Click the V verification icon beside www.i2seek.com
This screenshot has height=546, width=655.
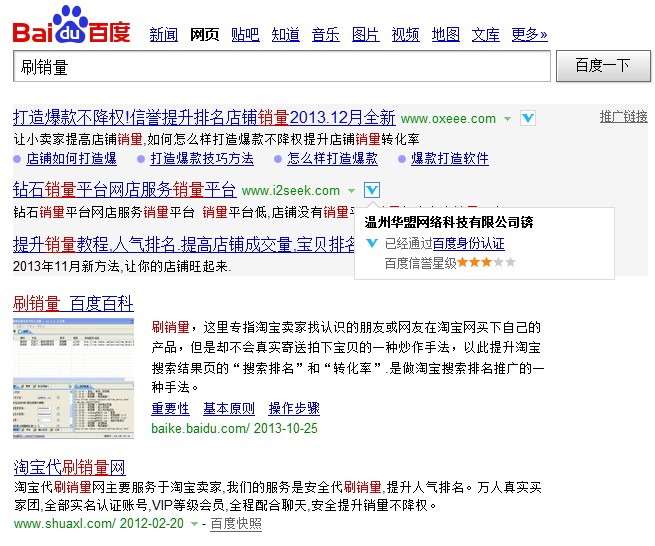372,190
